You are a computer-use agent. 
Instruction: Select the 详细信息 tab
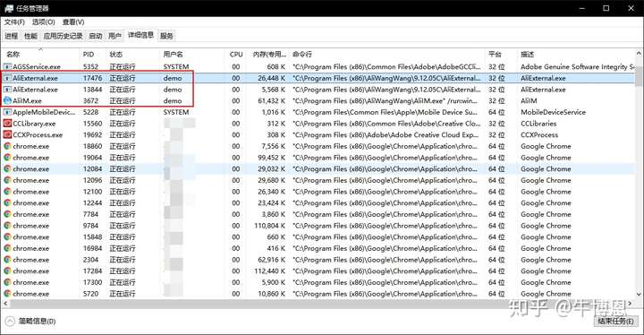(x=140, y=35)
